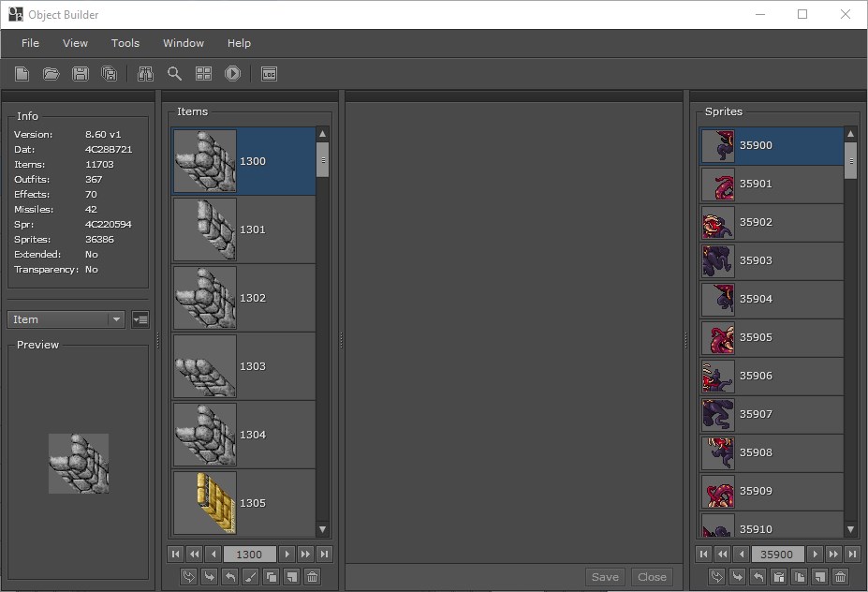Viewport: 868px width, 592px height.
Task: Click Items list scroll down arrow
Action: click(x=323, y=530)
